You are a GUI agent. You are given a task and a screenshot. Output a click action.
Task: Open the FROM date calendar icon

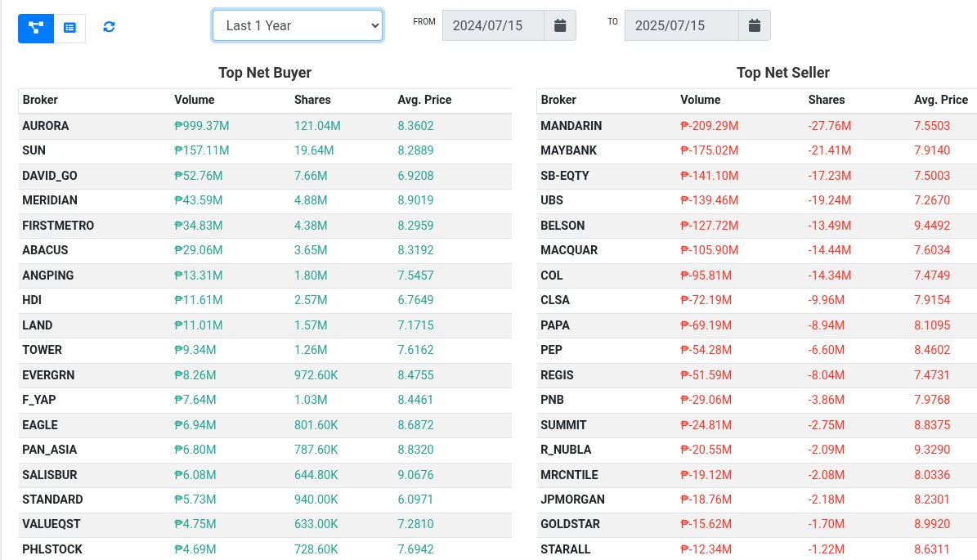pos(560,25)
